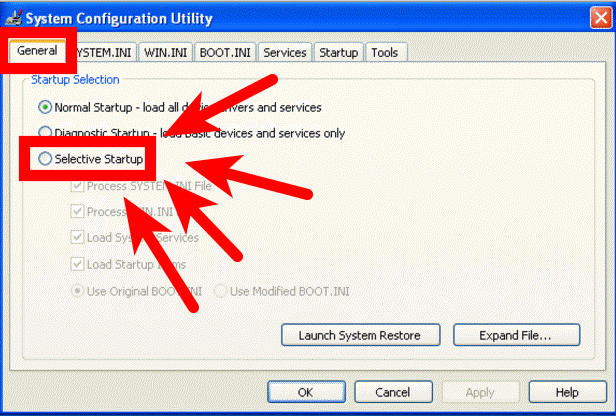Click the Expand File... button
This screenshot has width=616, height=416.
517,335
